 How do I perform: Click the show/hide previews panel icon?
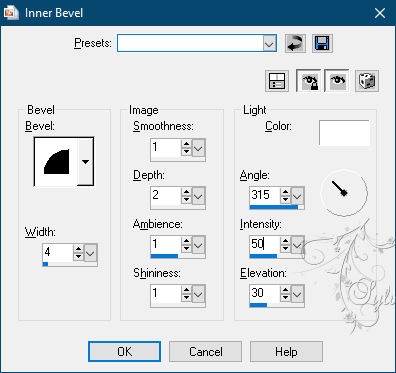coord(277,81)
